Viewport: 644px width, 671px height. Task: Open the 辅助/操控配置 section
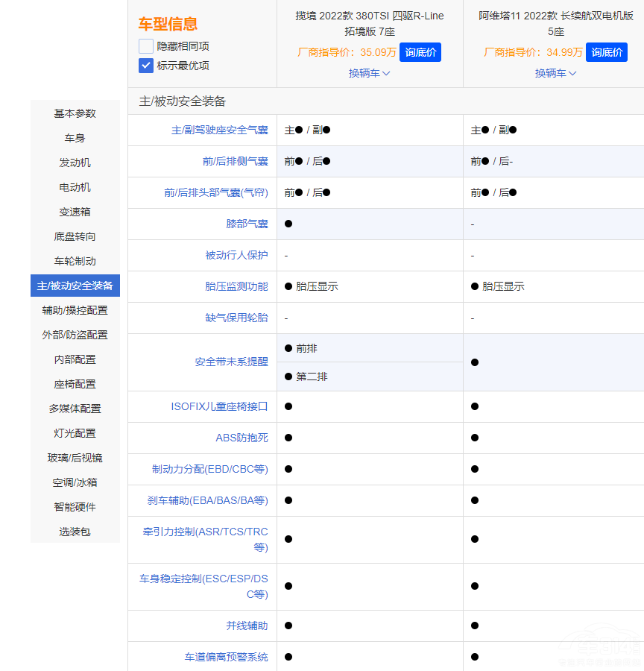click(x=75, y=310)
